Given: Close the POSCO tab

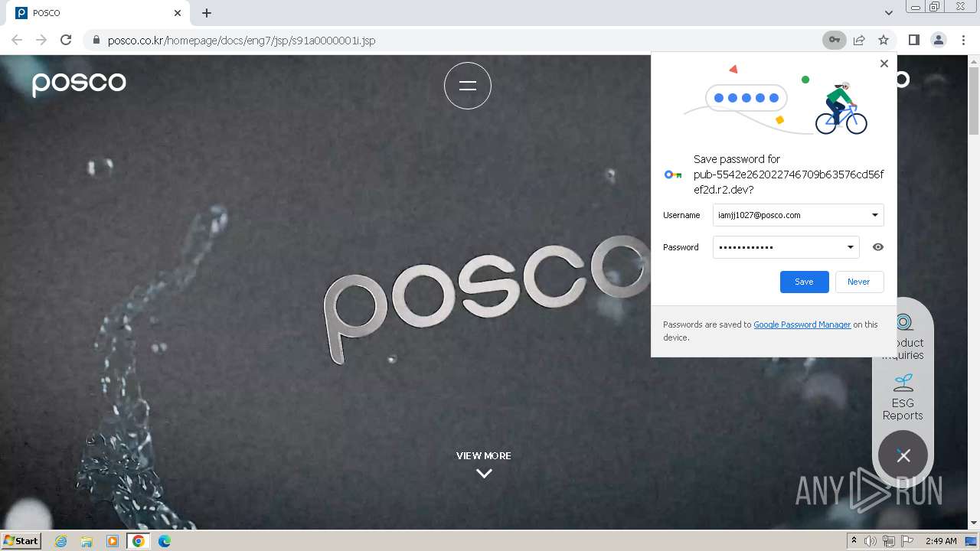Looking at the screenshot, I should [x=178, y=13].
